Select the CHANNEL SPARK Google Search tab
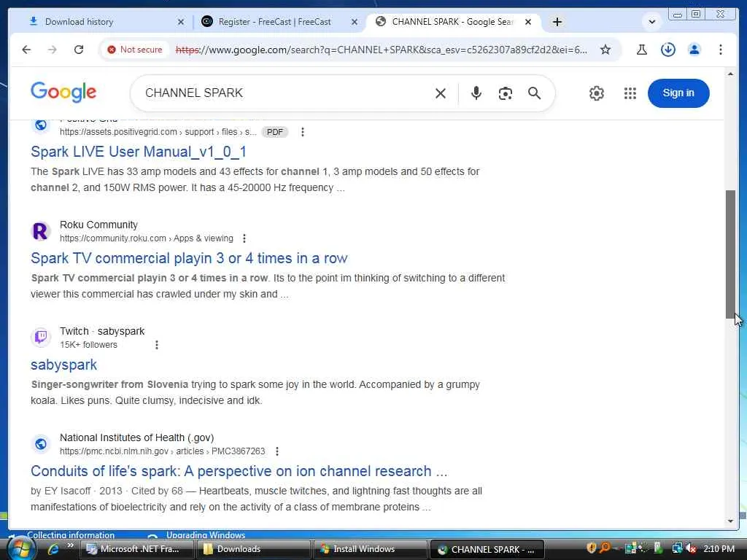The image size is (747, 560). pos(452,22)
